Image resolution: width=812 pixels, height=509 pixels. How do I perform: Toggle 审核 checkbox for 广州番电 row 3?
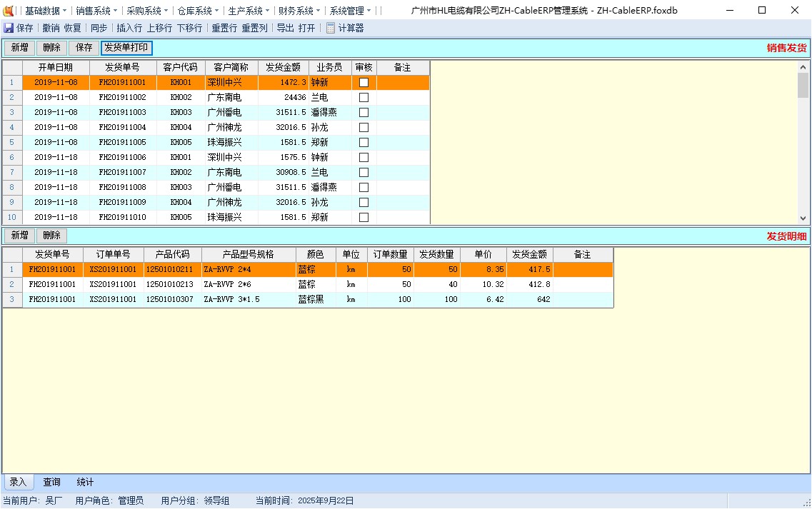pos(364,113)
